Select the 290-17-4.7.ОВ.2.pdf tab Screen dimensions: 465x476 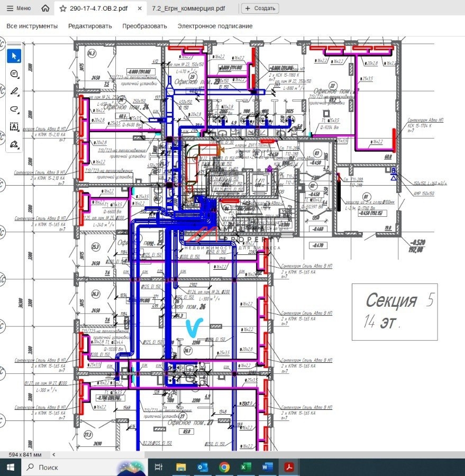[x=99, y=8]
